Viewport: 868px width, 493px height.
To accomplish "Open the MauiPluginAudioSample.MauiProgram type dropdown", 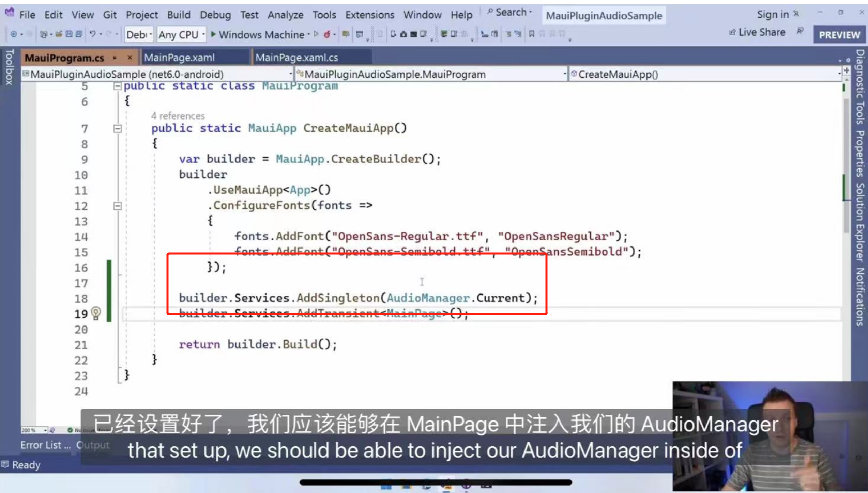I will pyautogui.click(x=431, y=74).
